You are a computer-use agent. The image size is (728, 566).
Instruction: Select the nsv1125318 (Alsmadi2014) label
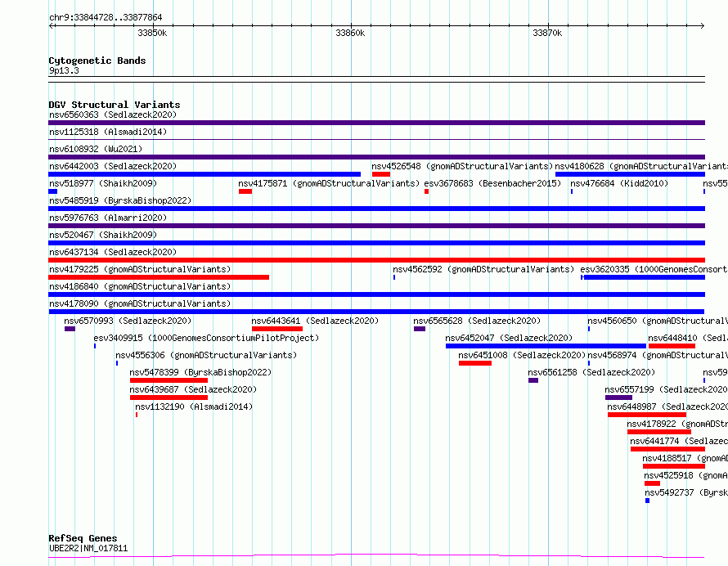pyautogui.click(x=108, y=132)
